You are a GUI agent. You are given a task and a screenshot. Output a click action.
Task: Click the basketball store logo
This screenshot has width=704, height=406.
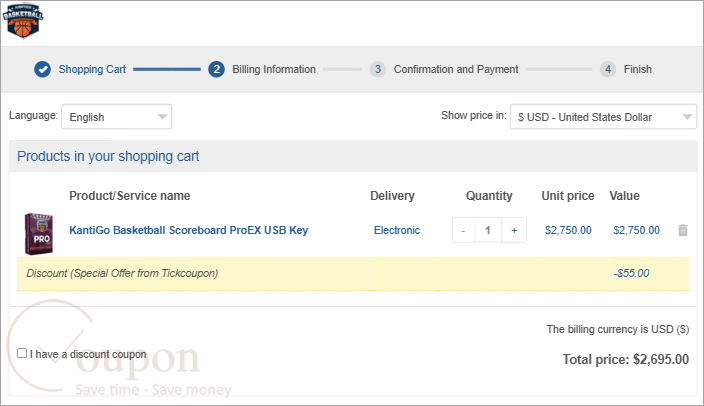(23, 21)
